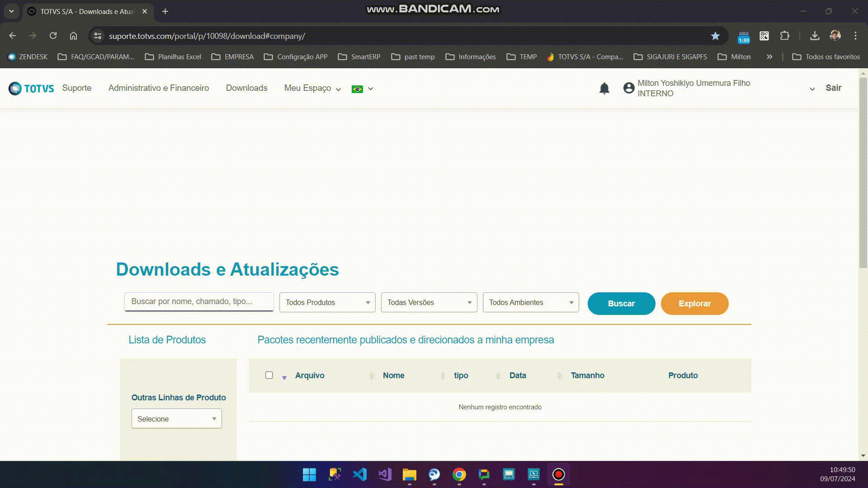Click the Buscar button

pos(621,304)
